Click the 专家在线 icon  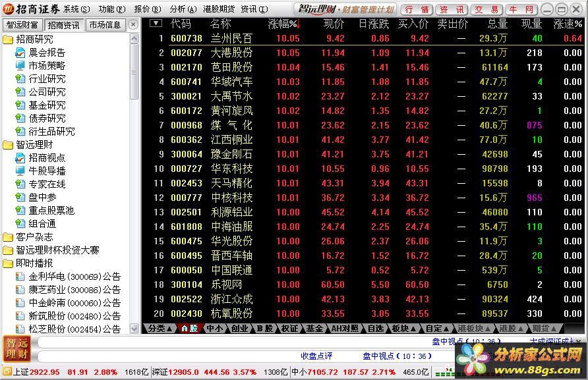coord(20,184)
